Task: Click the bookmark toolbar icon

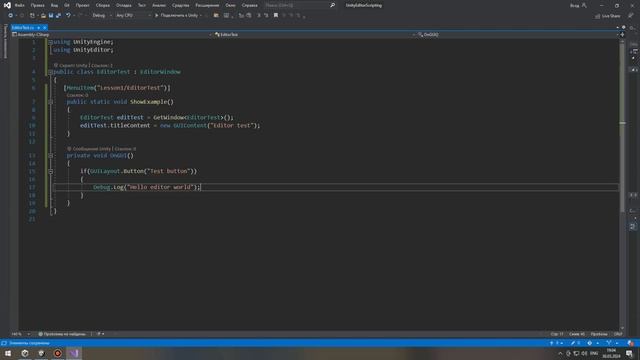Action: tap(276, 16)
